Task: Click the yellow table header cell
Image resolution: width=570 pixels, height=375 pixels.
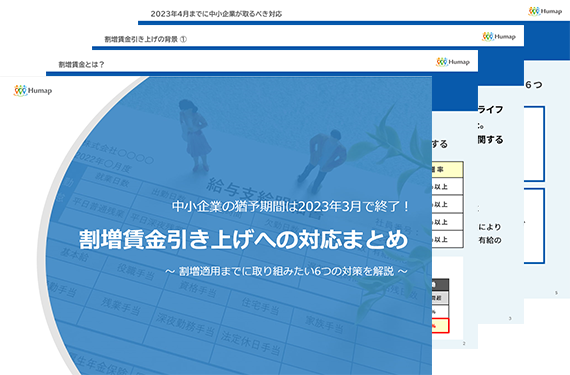Action: point(447,169)
